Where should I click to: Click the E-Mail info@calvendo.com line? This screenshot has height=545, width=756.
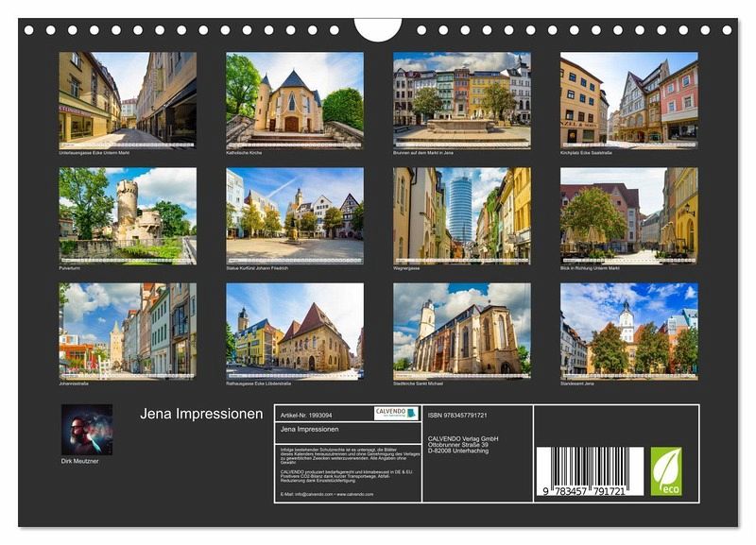click(x=326, y=494)
